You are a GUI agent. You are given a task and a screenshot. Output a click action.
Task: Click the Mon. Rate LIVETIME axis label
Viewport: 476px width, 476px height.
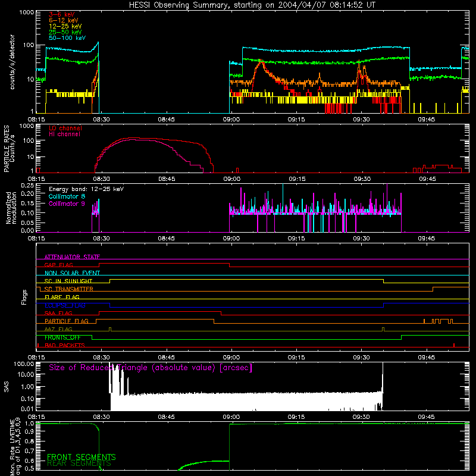coord(15,446)
